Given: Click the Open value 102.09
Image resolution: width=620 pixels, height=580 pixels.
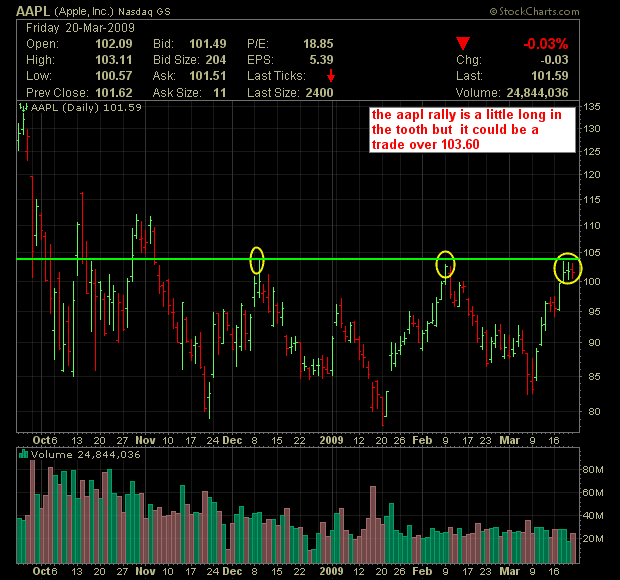Looking at the screenshot, I should 114,43.
